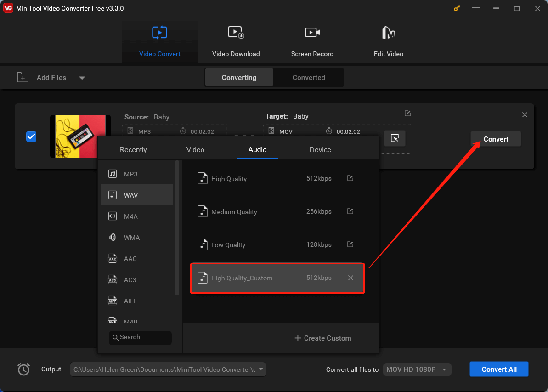This screenshot has height=392, width=548.
Task: Remove the Baby file from list
Action: (x=525, y=115)
